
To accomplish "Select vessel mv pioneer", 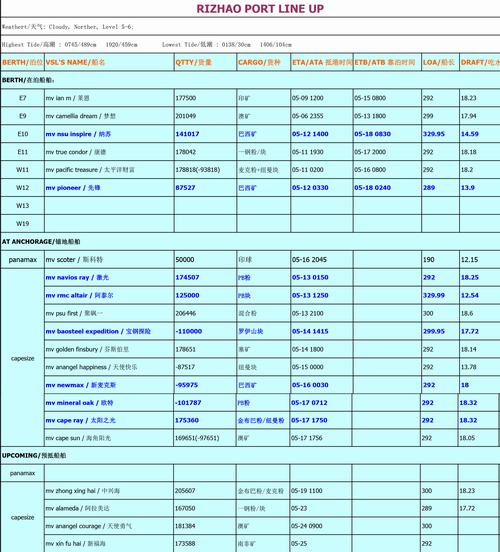I will (73, 188).
